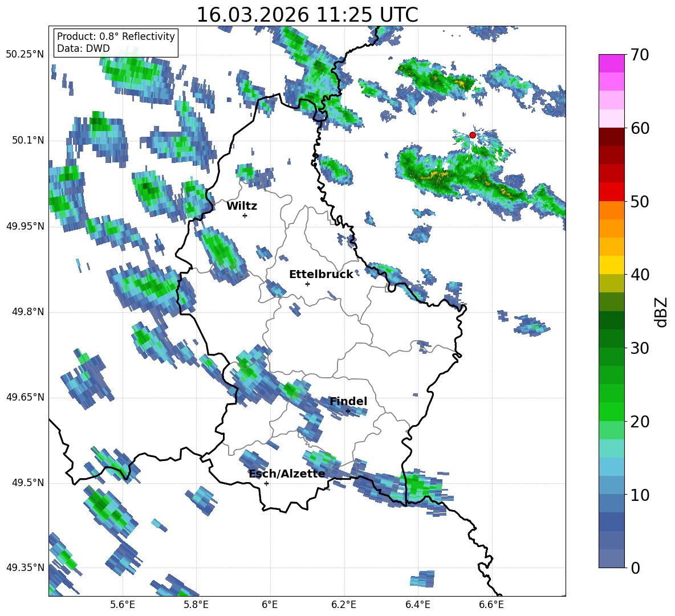Click the 6.2°E longitude tick label
The height and width of the screenshot is (616, 675).
tap(344, 605)
